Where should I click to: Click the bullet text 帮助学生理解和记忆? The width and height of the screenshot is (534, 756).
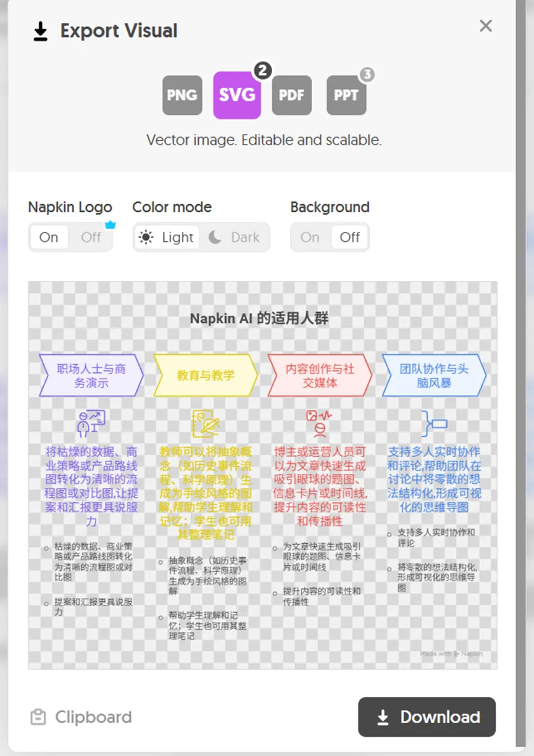207,625
